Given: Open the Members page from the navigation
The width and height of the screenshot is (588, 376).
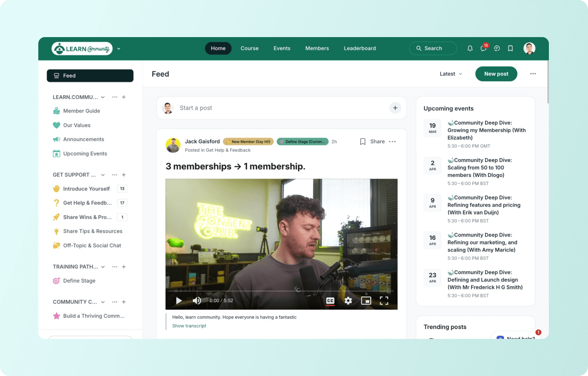Looking at the screenshot, I should 317,48.
